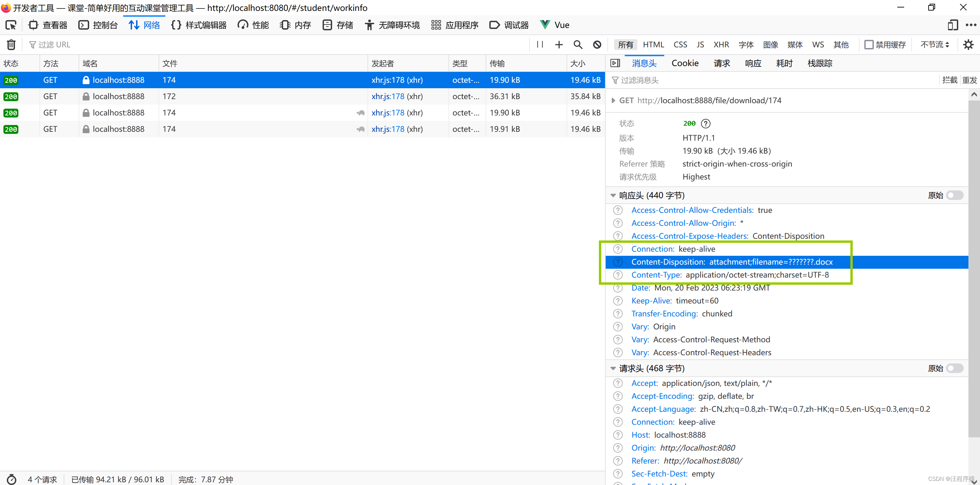The image size is (980, 485).
Task: Click the details panel scrollbar up arrow
Action: pyautogui.click(x=974, y=94)
